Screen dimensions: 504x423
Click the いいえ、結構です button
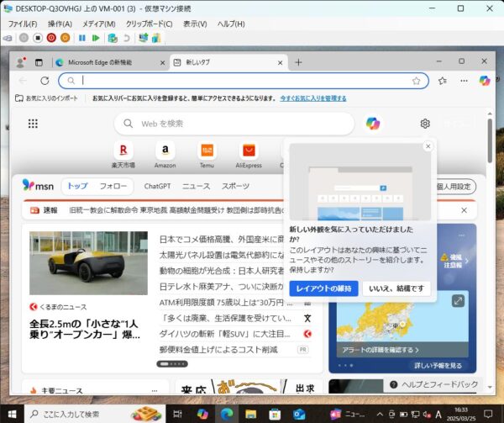[396, 288]
